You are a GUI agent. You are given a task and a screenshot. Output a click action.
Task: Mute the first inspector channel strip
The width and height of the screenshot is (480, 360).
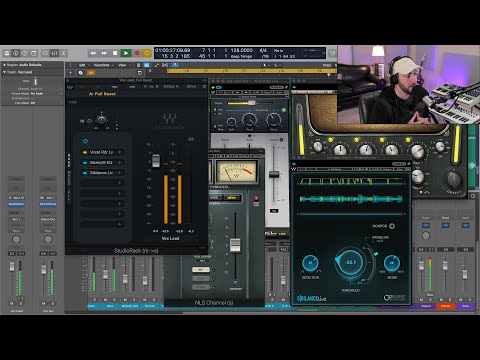click(12, 303)
